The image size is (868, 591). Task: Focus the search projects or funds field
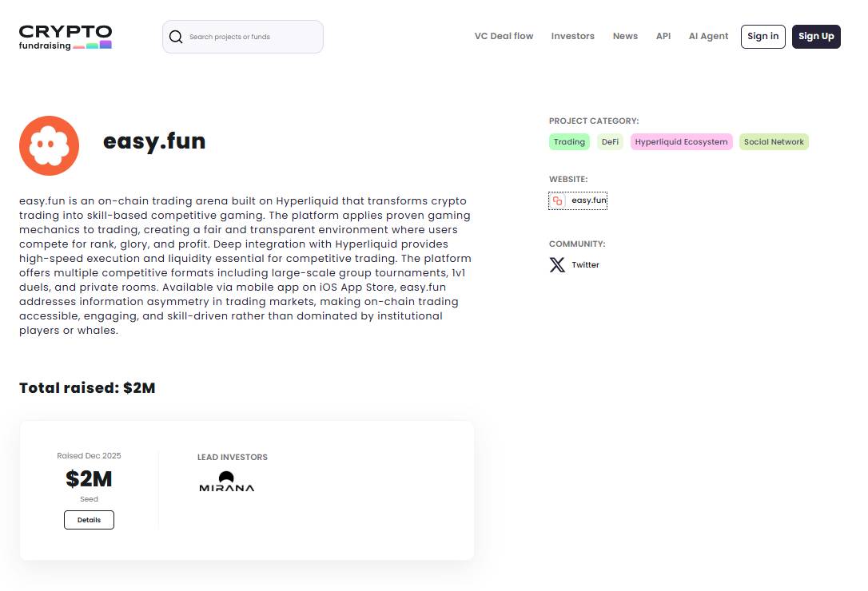252,37
